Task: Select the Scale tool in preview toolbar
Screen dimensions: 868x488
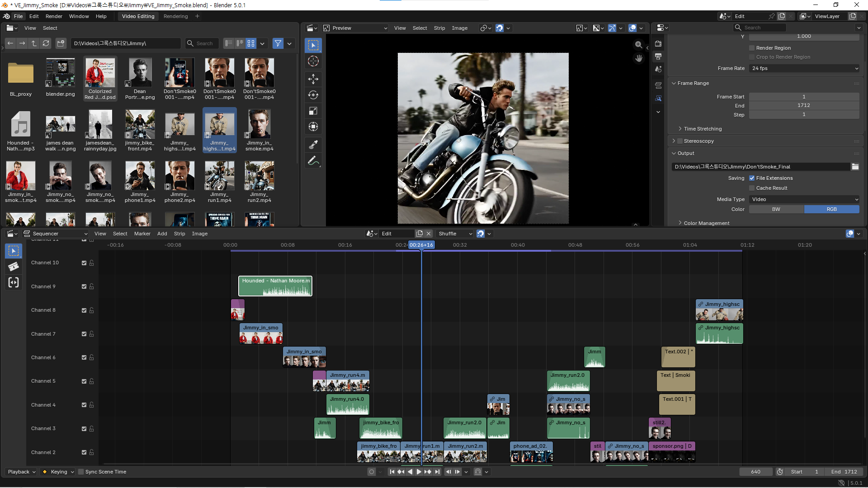Action: coord(313,111)
